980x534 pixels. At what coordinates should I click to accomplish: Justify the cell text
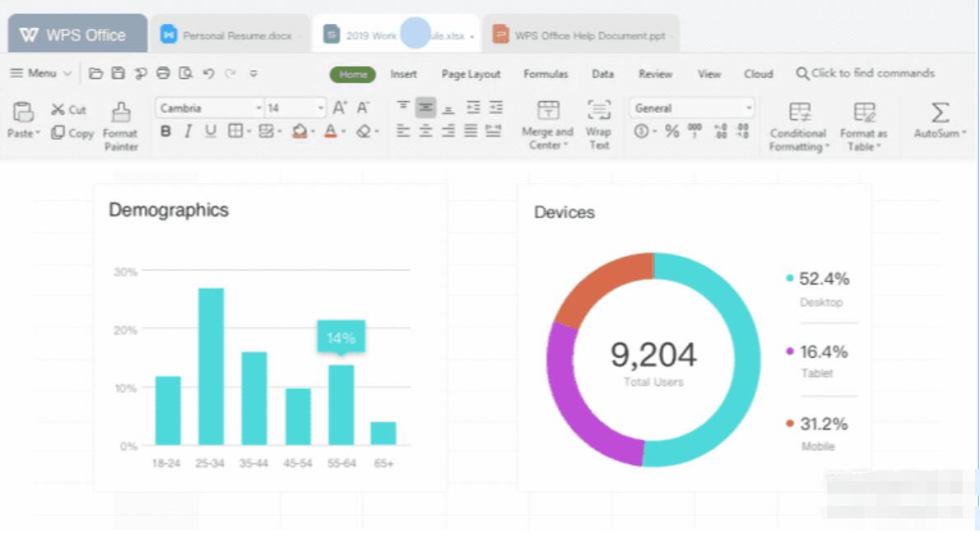click(471, 132)
